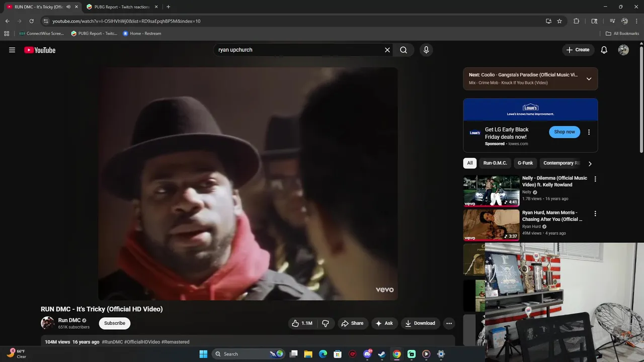
Task: Open Chrome three-dot menu
Action: 637,21
